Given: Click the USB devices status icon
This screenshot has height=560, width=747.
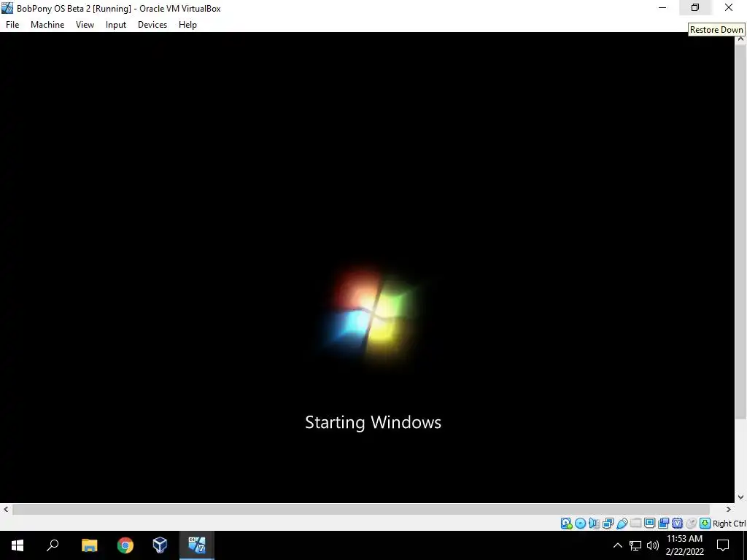Looking at the screenshot, I should pos(622,524).
